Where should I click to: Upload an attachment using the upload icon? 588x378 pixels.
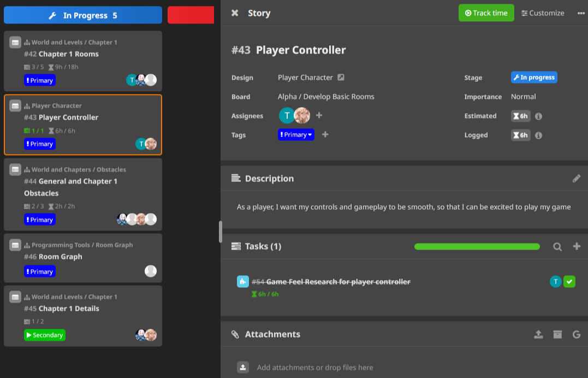[538, 334]
